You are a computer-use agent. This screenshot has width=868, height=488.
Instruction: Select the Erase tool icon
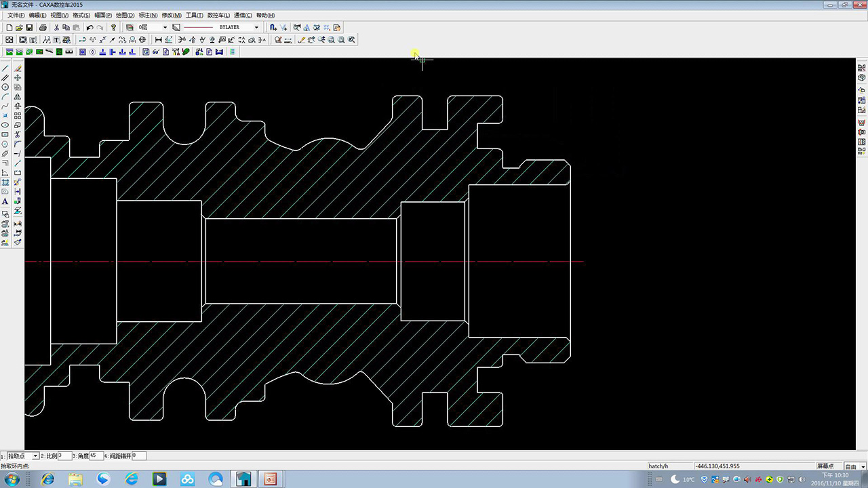pyautogui.click(x=18, y=68)
